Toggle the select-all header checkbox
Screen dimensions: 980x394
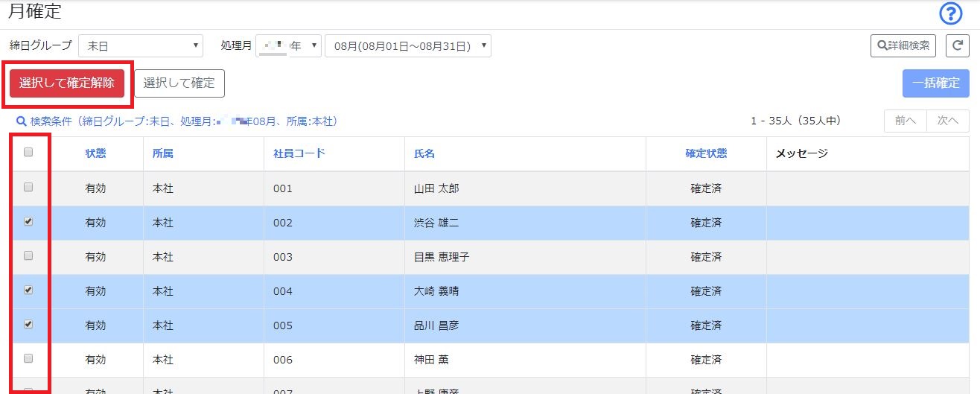pyautogui.click(x=28, y=153)
